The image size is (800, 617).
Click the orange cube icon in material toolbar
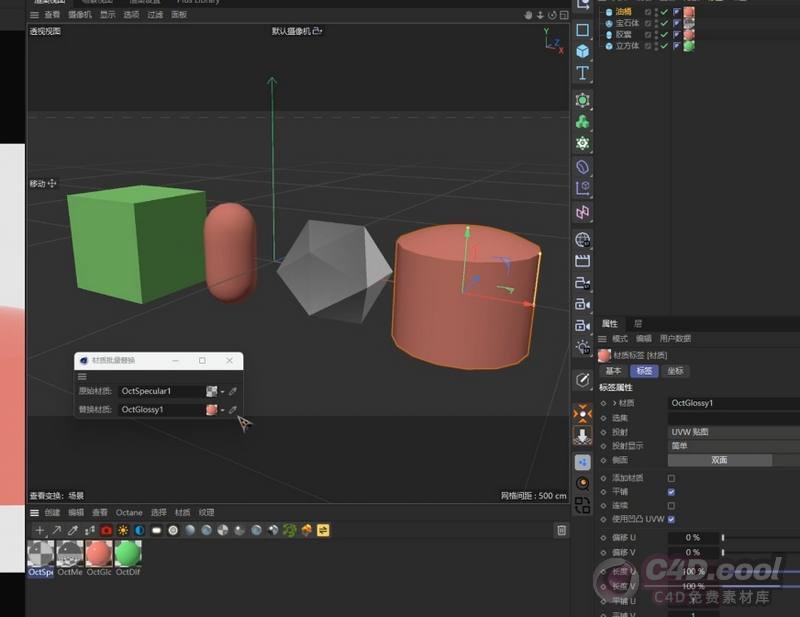tap(306, 531)
